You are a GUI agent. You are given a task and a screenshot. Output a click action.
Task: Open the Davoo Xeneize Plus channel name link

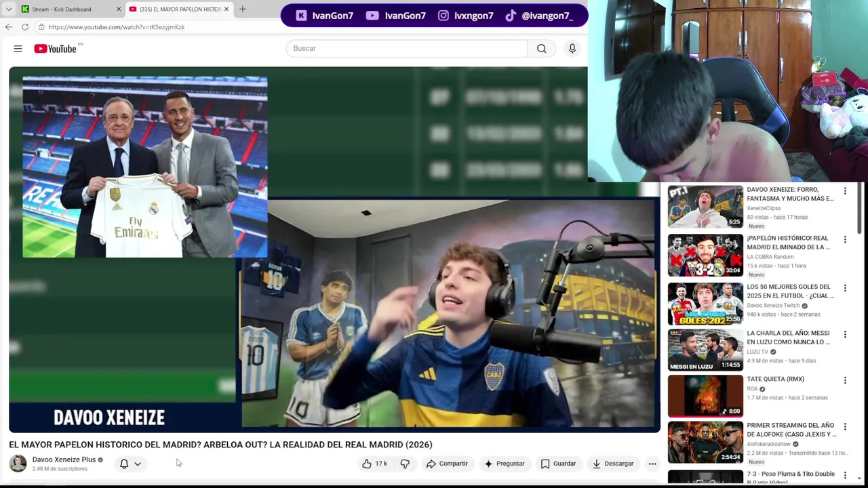point(64,460)
